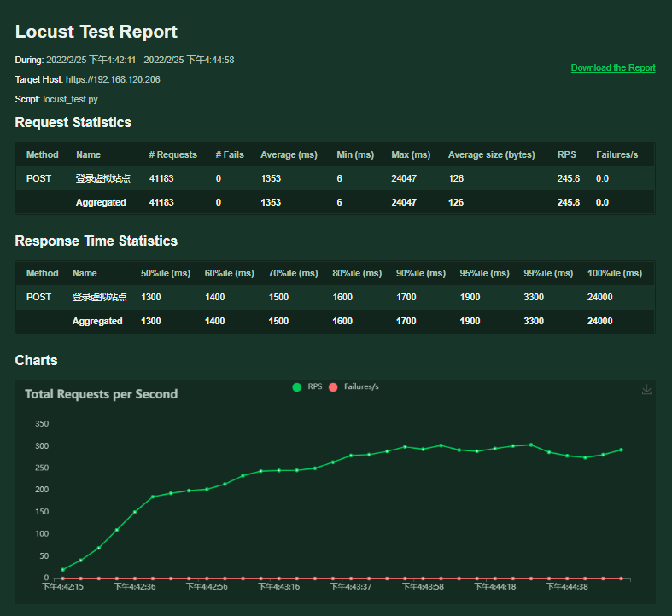Click the Failures/s column header

(616, 154)
